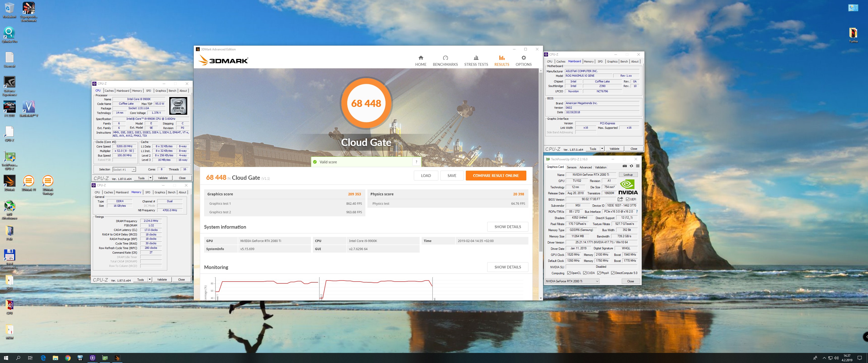This screenshot has height=363, width=868.
Task: Take a GPU-Z screenshot with the camera icon
Action: [x=625, y=166]
